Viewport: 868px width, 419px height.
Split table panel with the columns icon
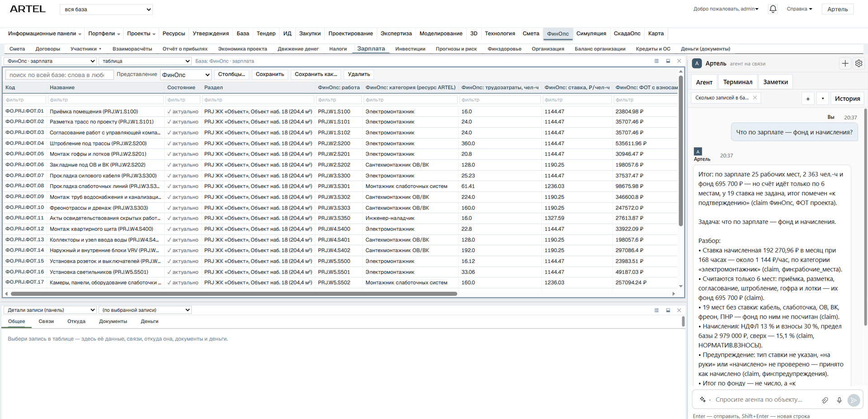pyautogui.click(x=656, y=61)
